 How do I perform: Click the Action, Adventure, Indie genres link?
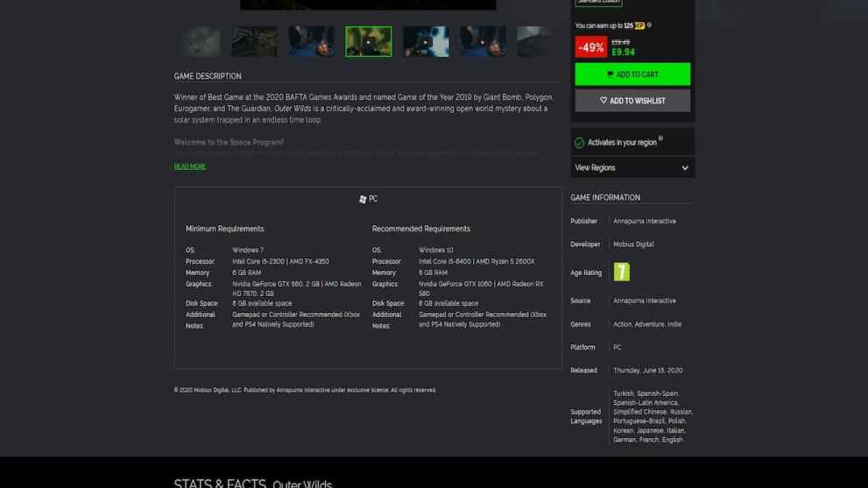pos(646,324)
